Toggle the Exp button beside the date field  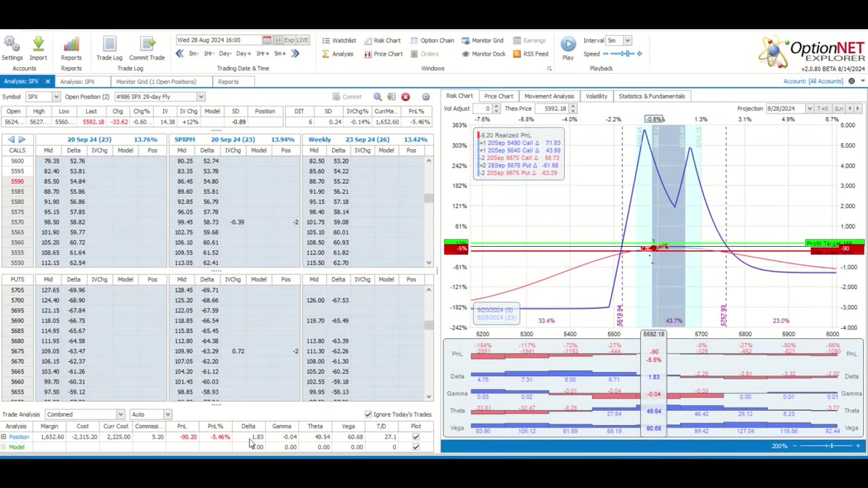[x=289, y=40]
